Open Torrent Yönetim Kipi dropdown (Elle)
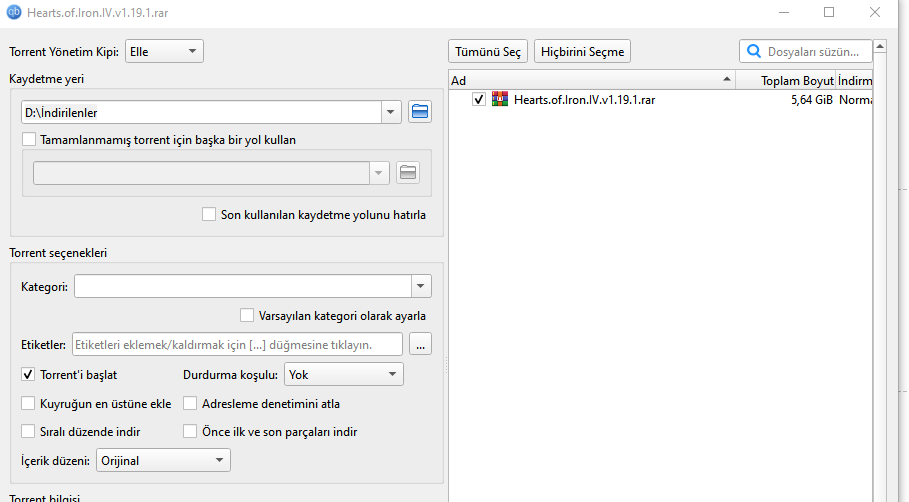Screen dimensions: 909x502 click(164, 52)
